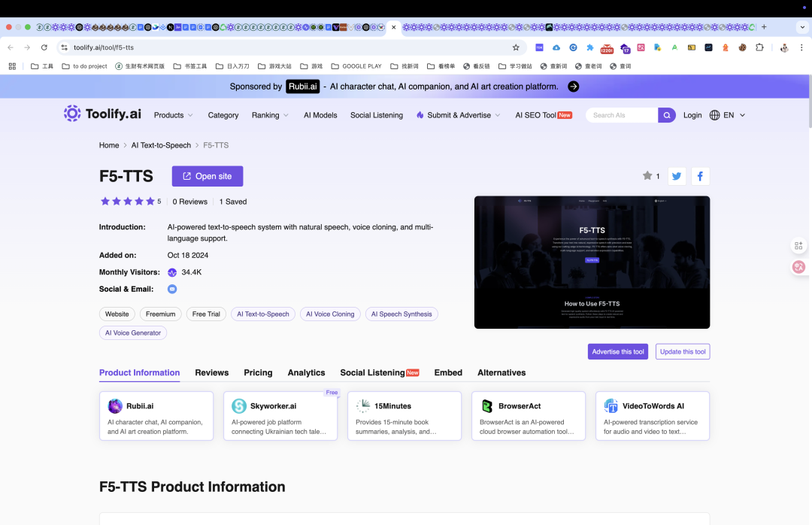Select the Product Information tab

139,372
